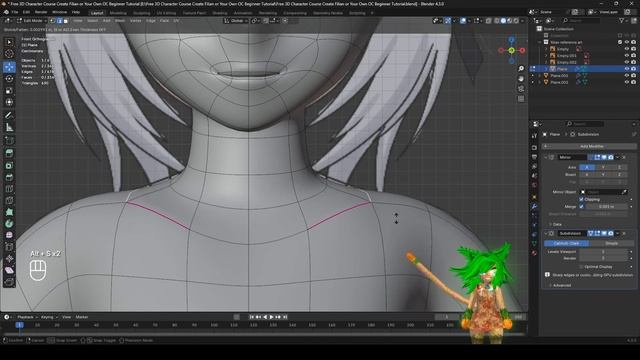This screenshot has width=640, height=360.
Task: Hide the Empty.001 object in outliner
Action: pyautogui.click(x=627, y=56)
